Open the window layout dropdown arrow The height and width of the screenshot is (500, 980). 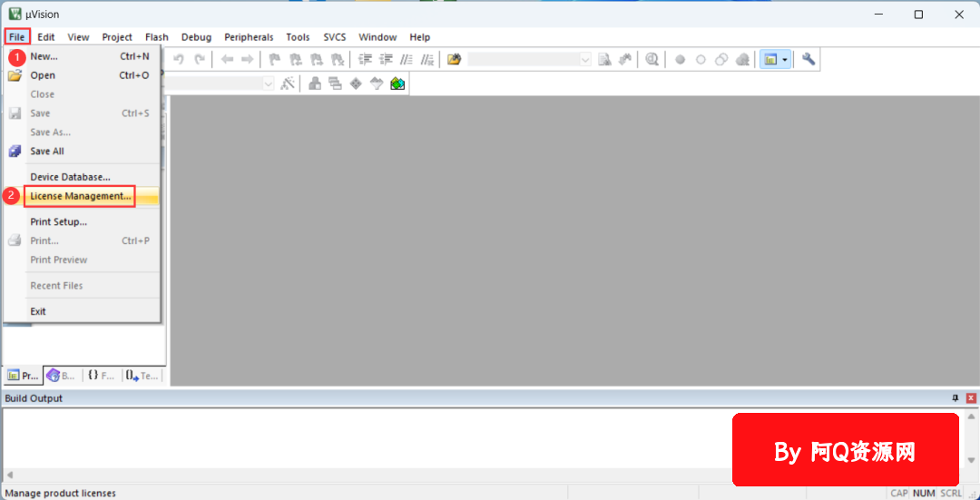(x=785, y=59)
